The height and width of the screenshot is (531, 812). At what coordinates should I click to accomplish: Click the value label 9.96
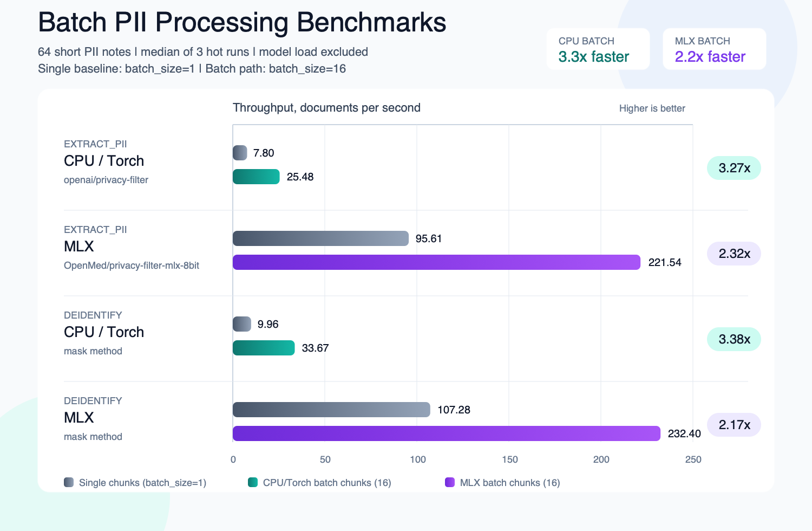point(268,324)
